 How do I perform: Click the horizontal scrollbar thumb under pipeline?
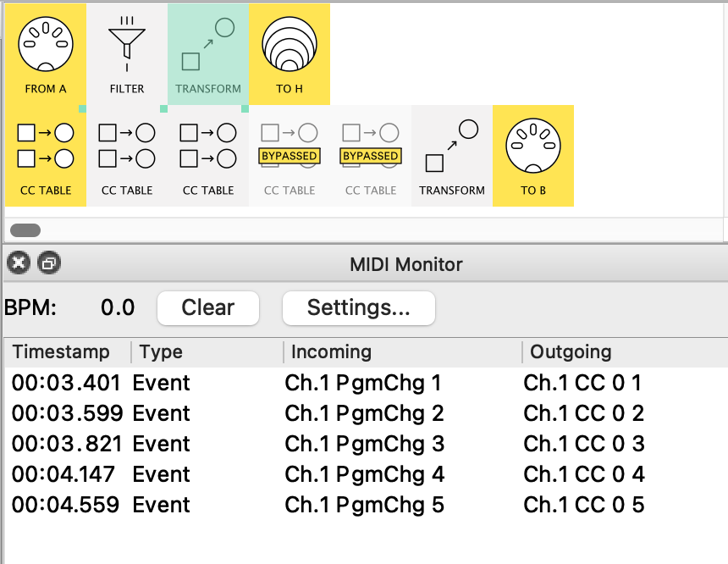[25, 230]
